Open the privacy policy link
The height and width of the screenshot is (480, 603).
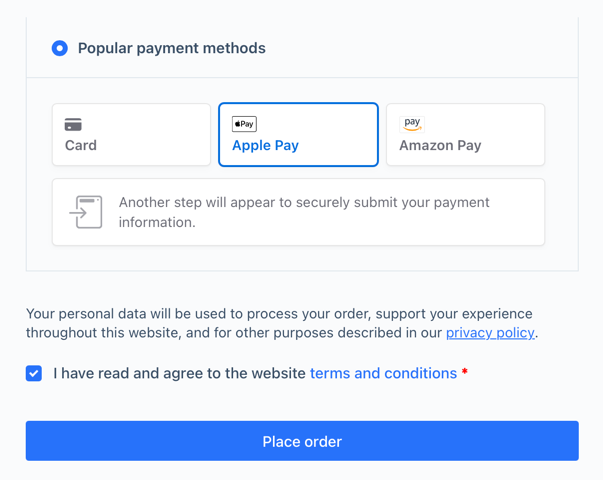490,333
